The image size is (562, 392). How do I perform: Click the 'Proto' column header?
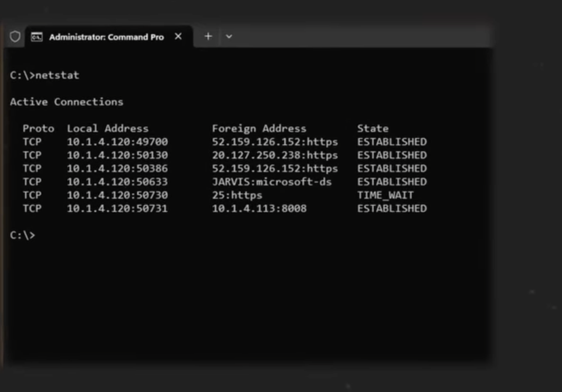click(38, 129)
